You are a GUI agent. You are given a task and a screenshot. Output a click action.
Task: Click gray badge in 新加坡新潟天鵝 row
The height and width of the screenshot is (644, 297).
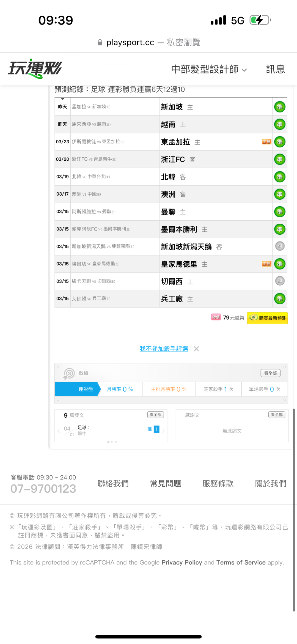tap(280, 246)
